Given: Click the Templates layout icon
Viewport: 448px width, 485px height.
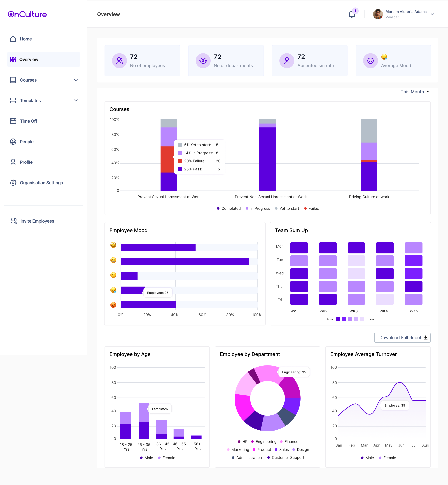Looking at the screenshot, I should tap(13, 100).
